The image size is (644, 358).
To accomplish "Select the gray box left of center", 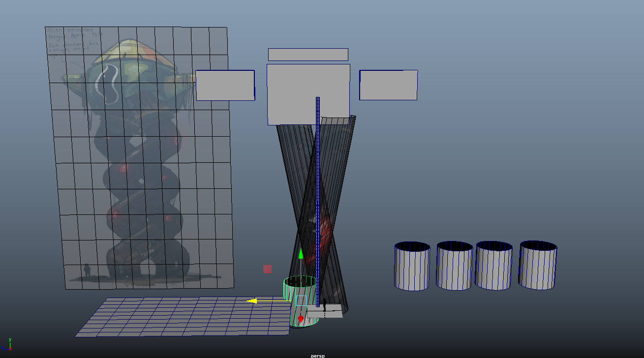I will pos(225,85).
